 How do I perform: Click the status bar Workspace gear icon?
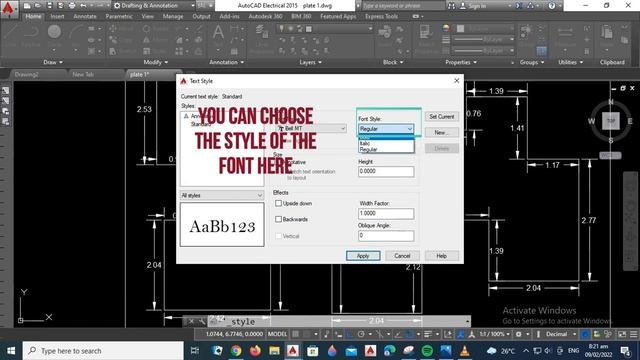pos(518,334)
